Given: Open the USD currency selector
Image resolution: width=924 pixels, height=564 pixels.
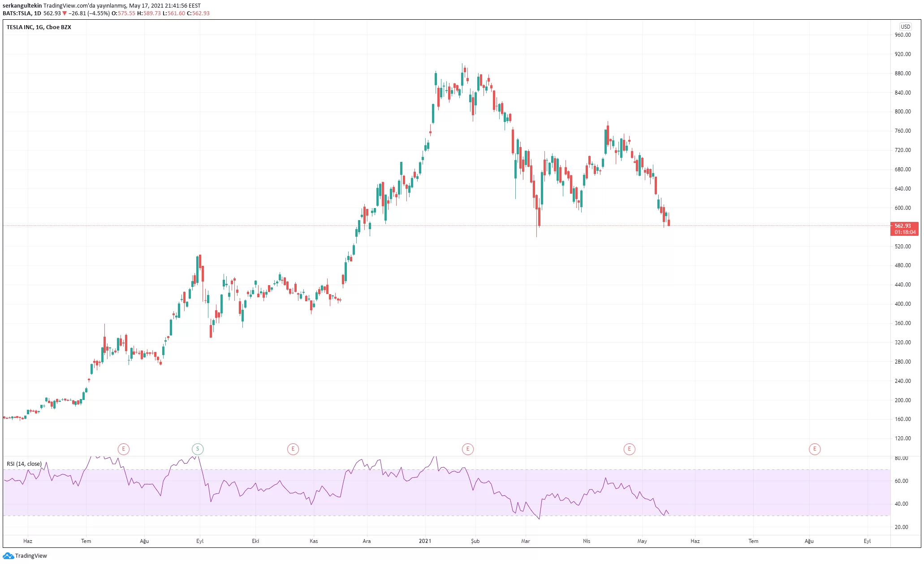Looking at the screenshot, I should [906, 27].
